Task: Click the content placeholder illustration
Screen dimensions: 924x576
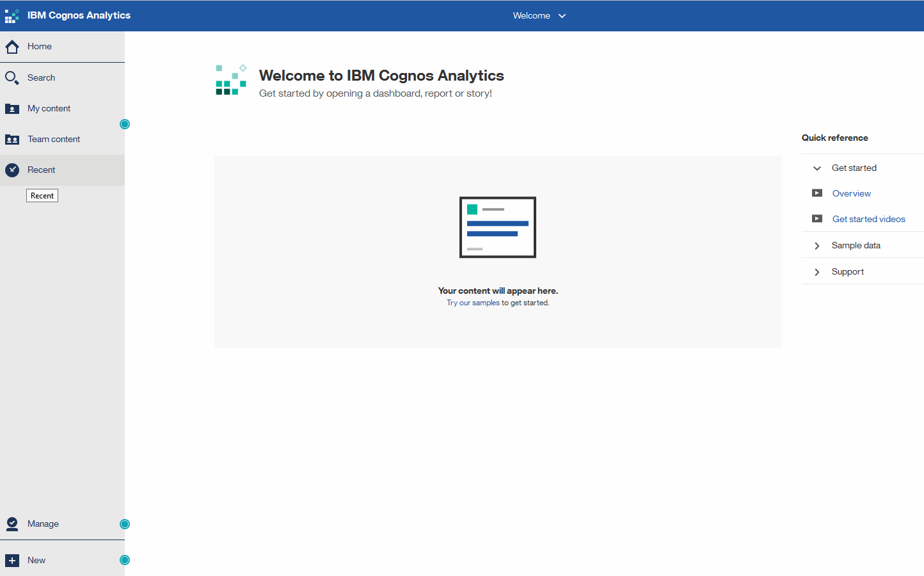Action: tap(498, 227)
